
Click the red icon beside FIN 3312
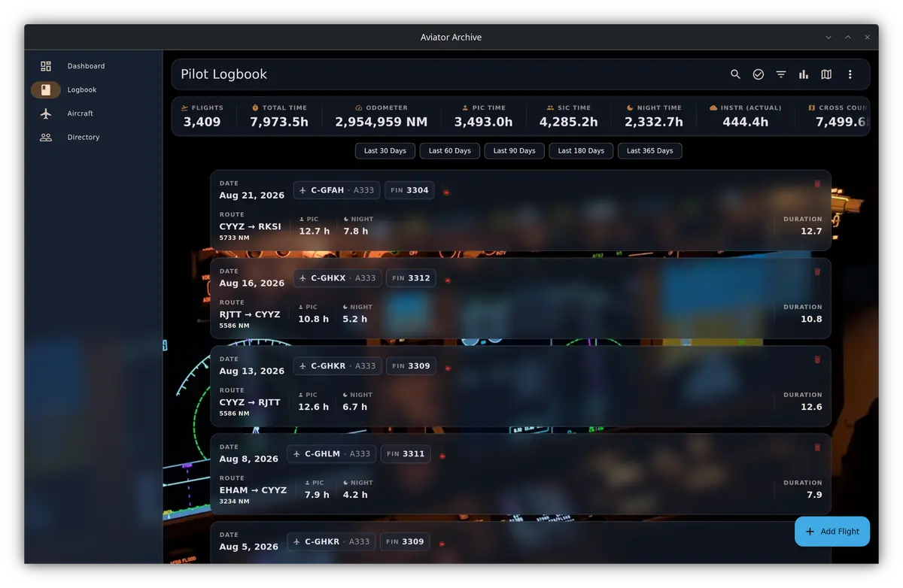coord(448,280)
